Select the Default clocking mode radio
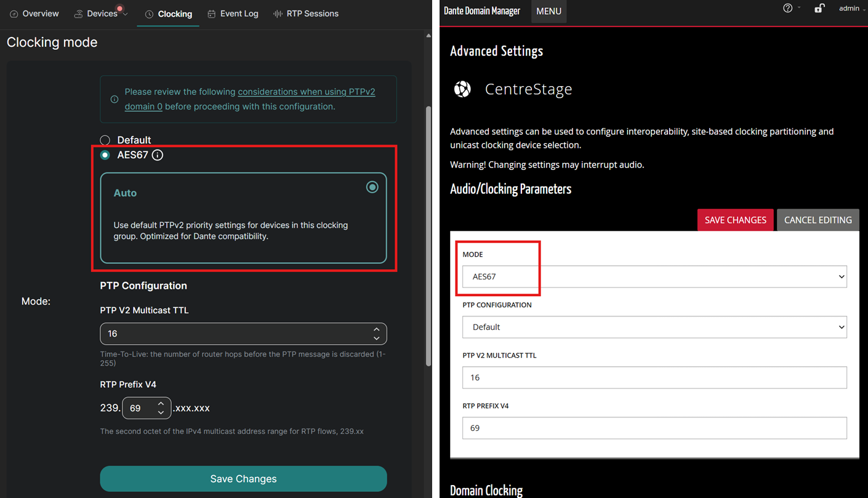 pos(105,140)
